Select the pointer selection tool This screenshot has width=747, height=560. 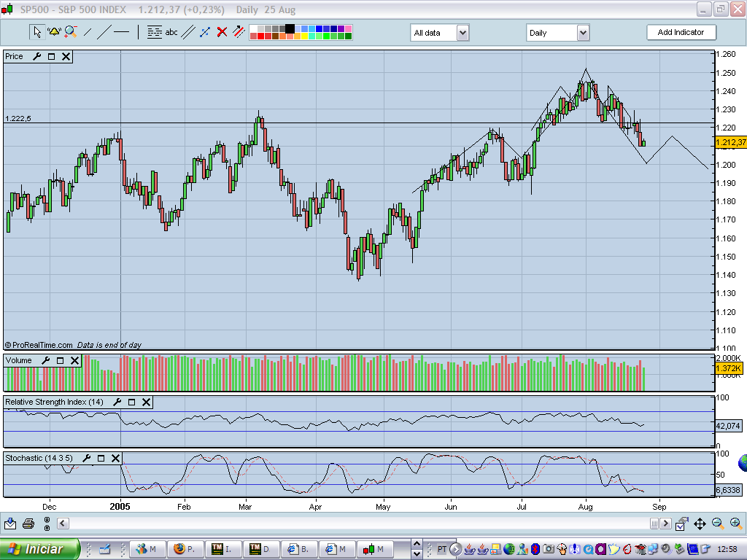pos(36,32)
